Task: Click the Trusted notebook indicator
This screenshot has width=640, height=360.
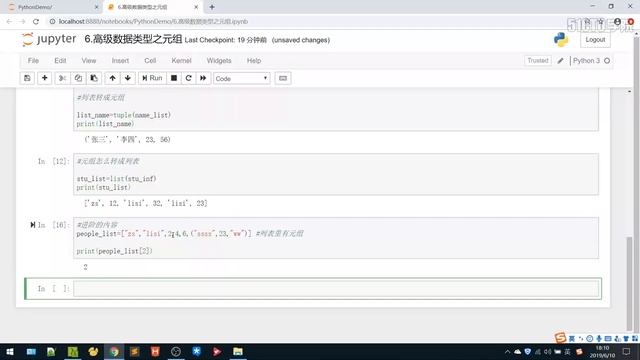Action: click(x=538, y=60)
